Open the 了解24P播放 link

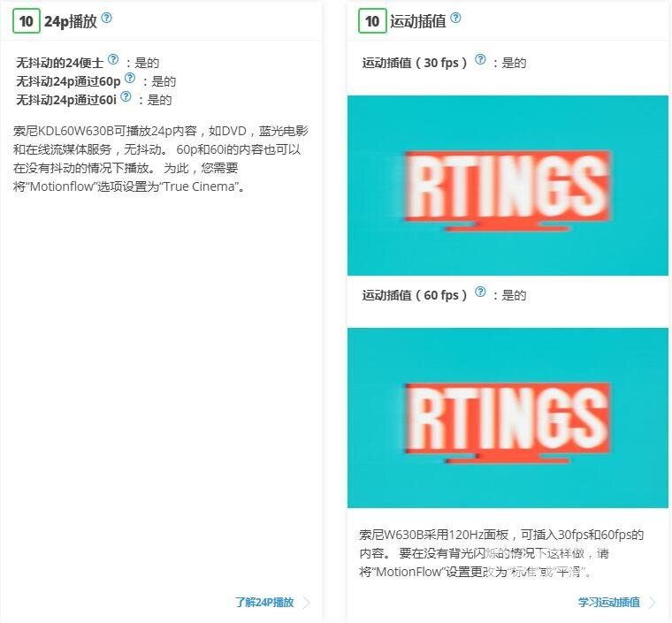[264, 602]
